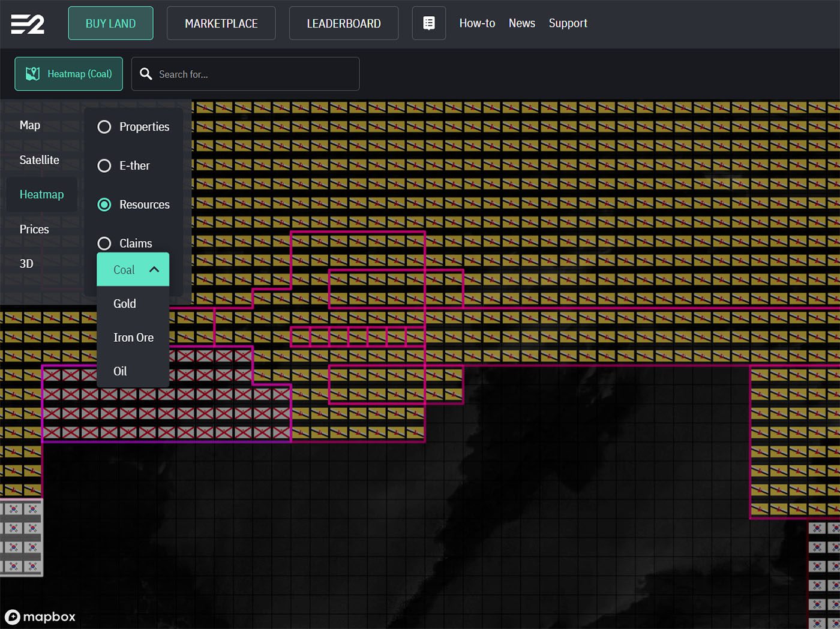
Task: Select the E-ther radio option
Action: click(104, 165)
